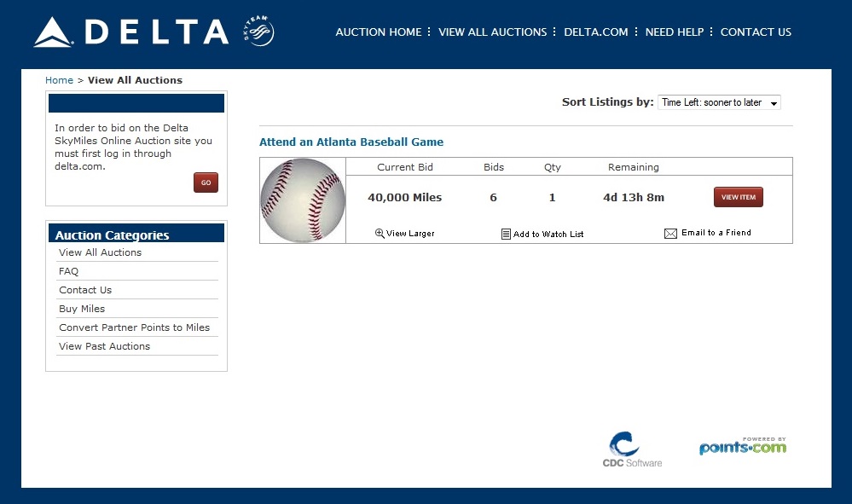
Task: Select View Past Auctions in the sidebar
Action: click(104, 346)
